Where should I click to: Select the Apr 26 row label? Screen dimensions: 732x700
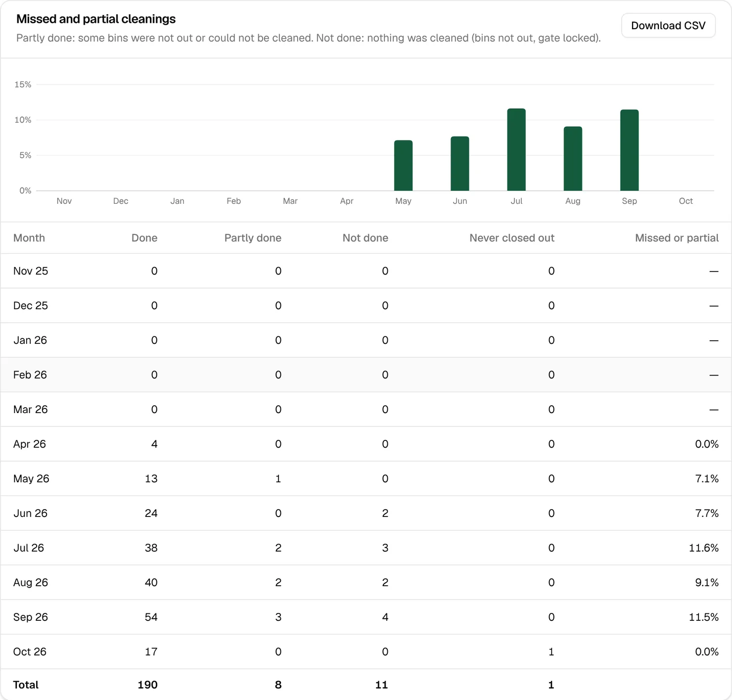[x=30, y=444]
